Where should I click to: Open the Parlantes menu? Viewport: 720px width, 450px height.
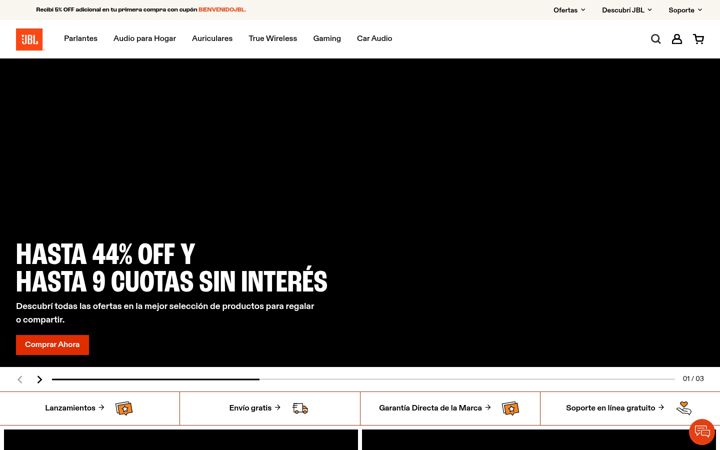coord(81,39)
